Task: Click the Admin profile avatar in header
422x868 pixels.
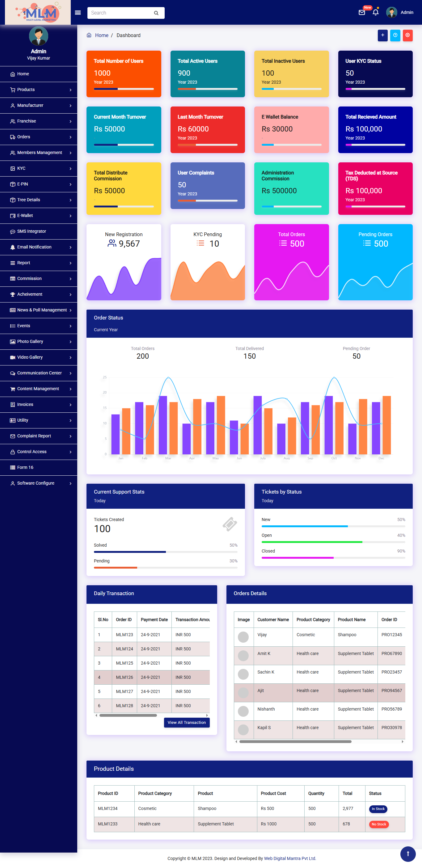Action: [x=391, y=13]
